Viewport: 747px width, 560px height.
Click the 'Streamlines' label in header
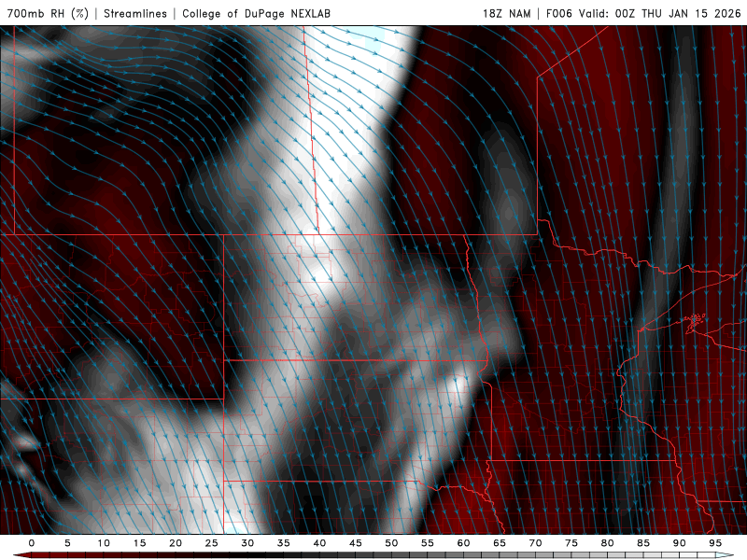pyautogui.click(x=135, y=13)
